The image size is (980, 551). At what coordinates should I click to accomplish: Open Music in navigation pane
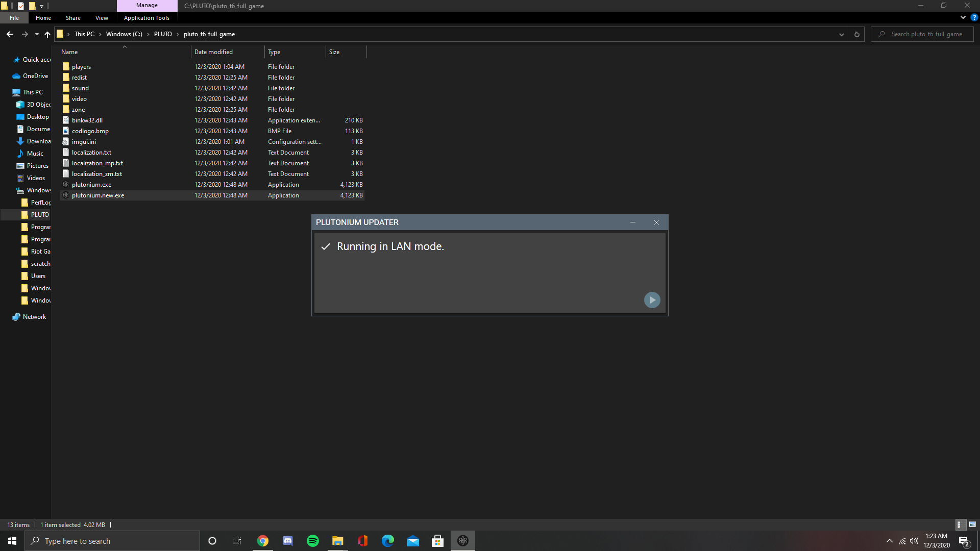[x=31, y=154]
